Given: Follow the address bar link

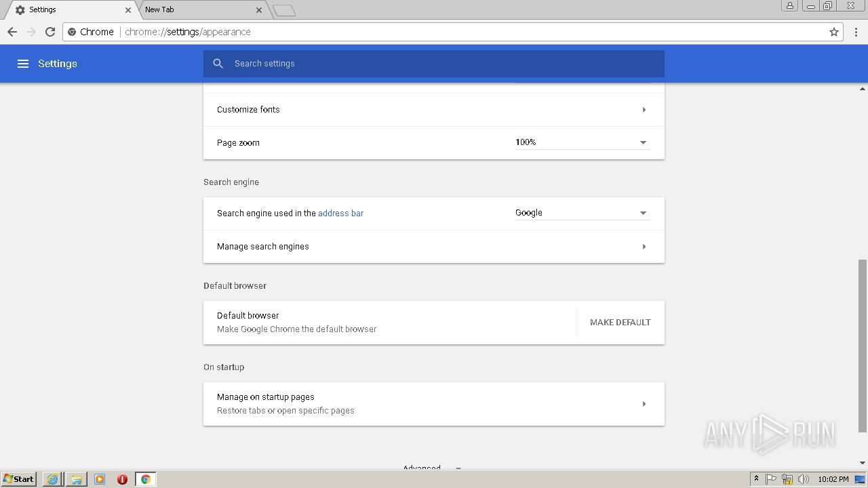Looking at the screenshot, I should [340, 213].
